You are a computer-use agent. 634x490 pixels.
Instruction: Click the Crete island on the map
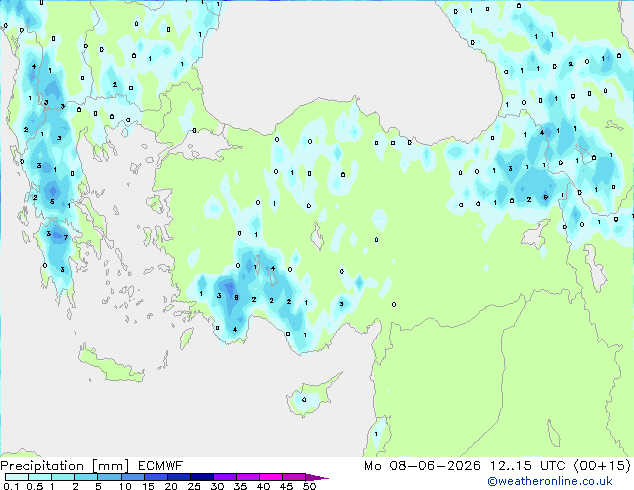coord(110,365)
